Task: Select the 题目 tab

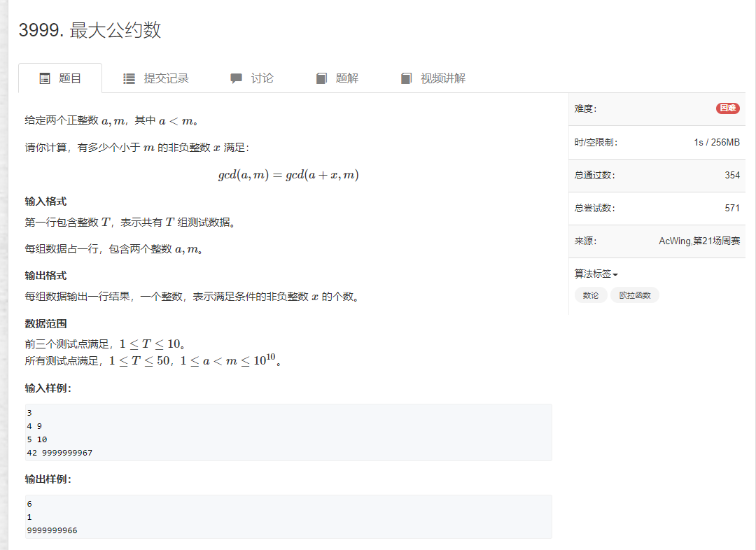Action: [69, 78]
